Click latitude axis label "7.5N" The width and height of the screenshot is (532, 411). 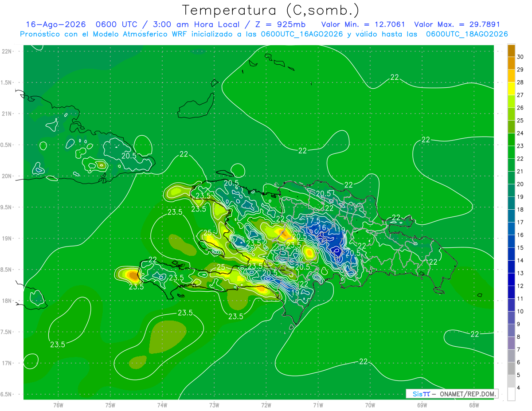7,332
